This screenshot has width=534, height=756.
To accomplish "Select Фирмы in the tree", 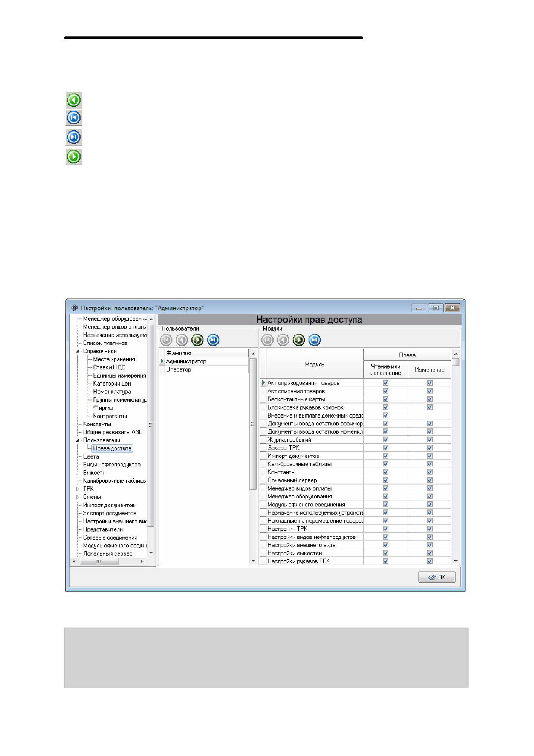I will coord(103,408).
